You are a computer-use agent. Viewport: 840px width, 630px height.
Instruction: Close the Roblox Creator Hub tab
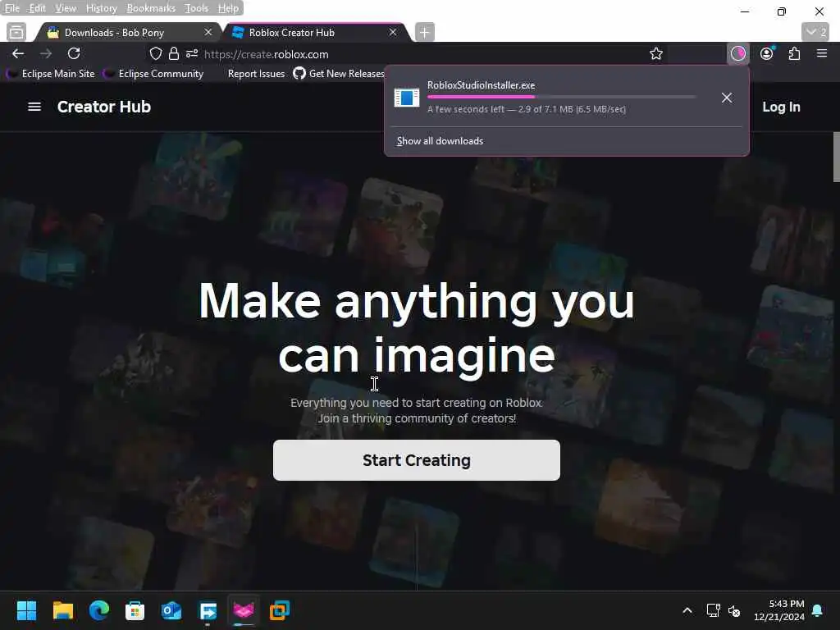click(x=393, y=32)
